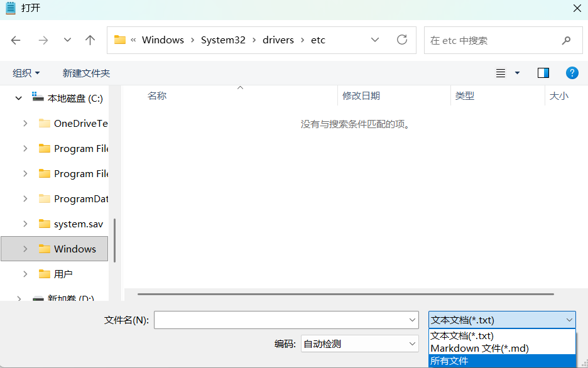Go up one folder level

click(90, 40)
